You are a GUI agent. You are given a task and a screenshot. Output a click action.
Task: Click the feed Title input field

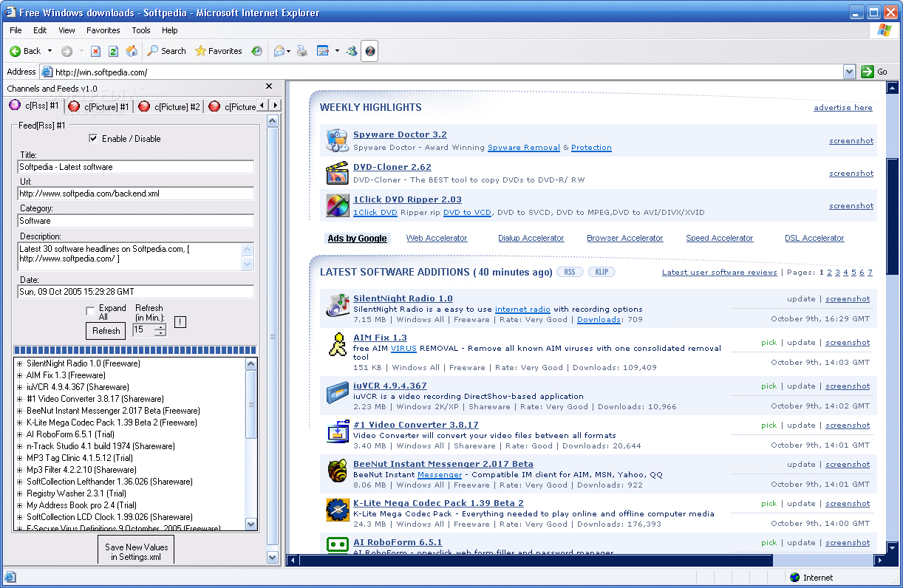(x=136, y=167)
